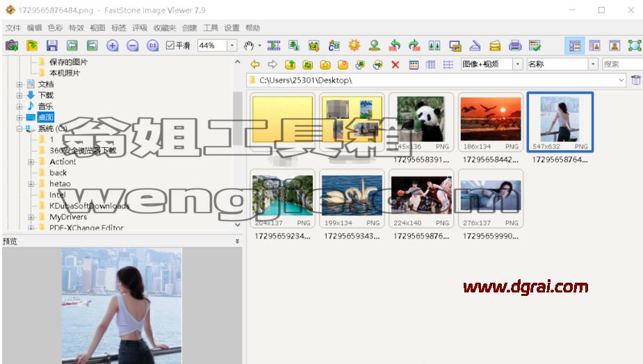Open the crop board icon

click(x=314, y=45)
